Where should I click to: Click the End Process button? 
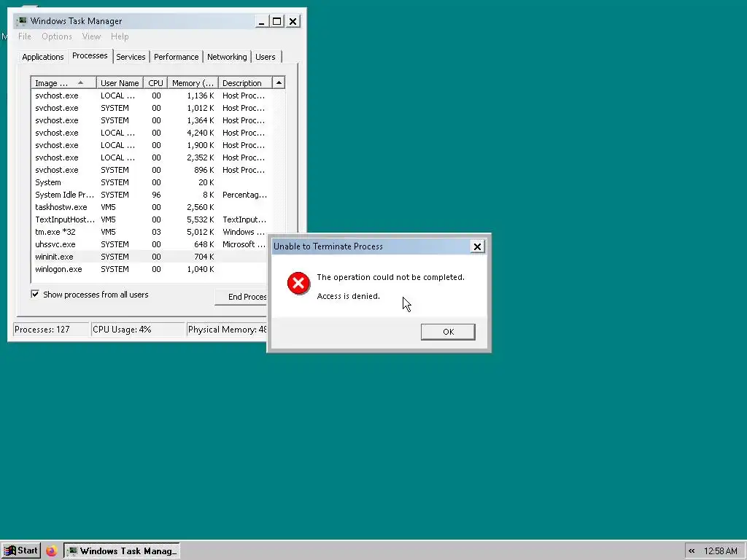click(x=241, y=297)
